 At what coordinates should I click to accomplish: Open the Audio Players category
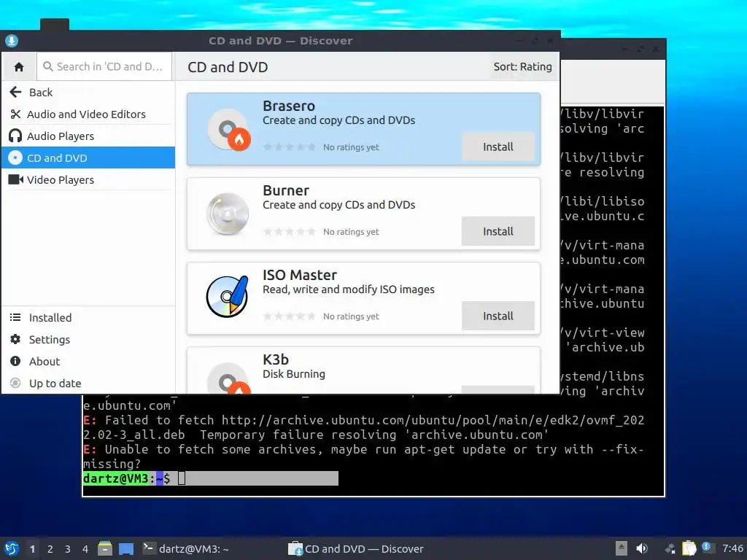tap(88, 136)
